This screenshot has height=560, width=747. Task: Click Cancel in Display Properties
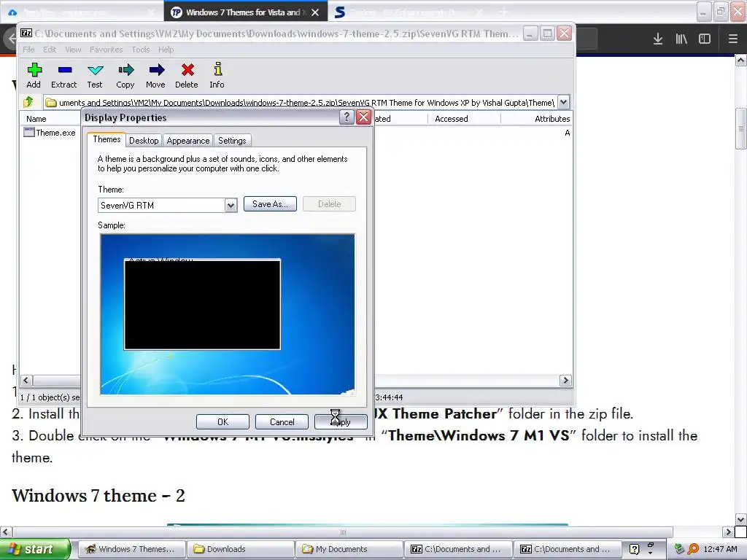(282, 422)
